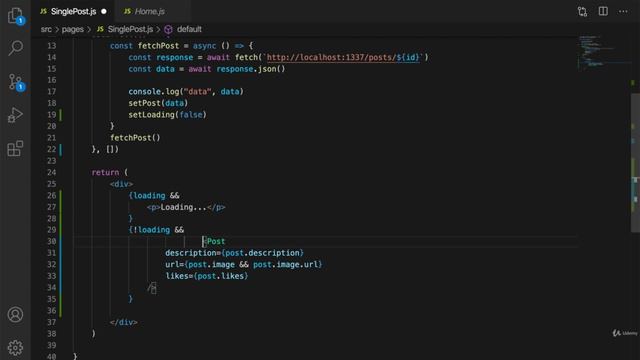The width and height of the screenshot is (640, 360).
Task: Open the Extensions view
Action: [x=16, y=149]
